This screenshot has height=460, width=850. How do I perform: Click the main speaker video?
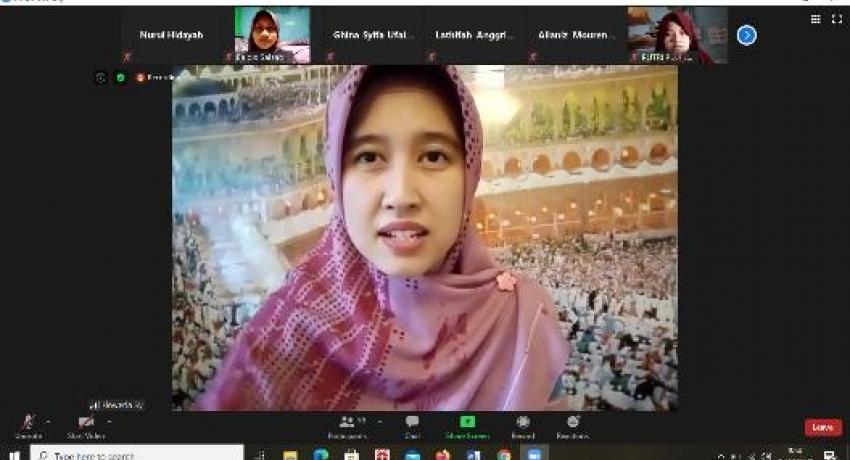pos(424,237)
